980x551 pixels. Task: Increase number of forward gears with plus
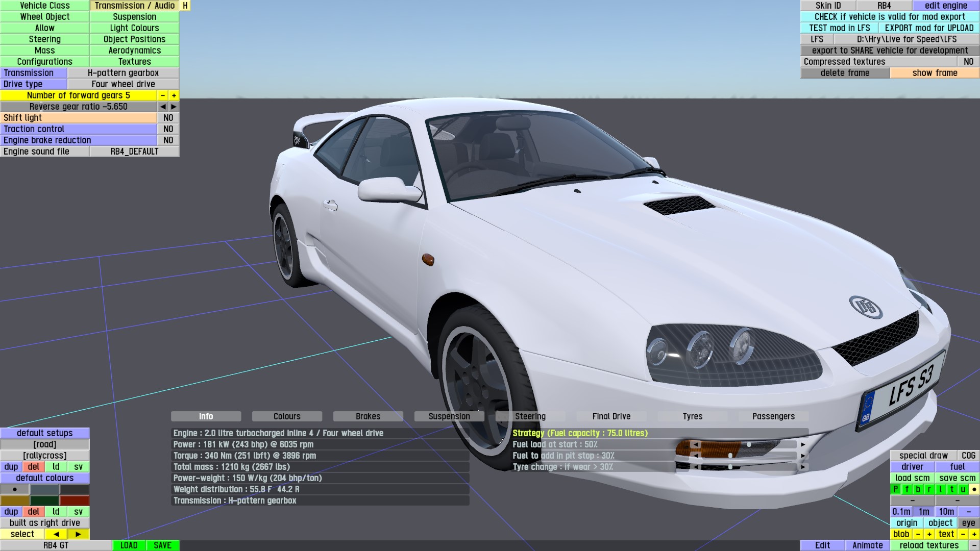point(174,95)
